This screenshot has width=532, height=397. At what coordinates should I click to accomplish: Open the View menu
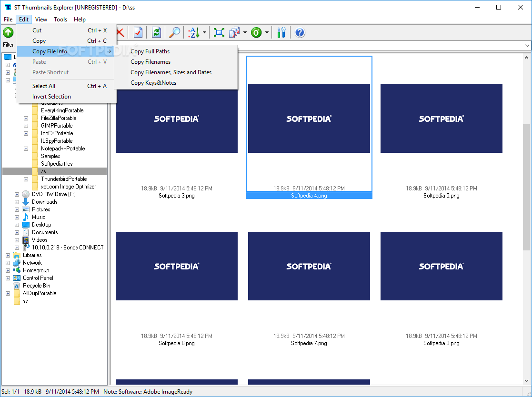[41, 20]
